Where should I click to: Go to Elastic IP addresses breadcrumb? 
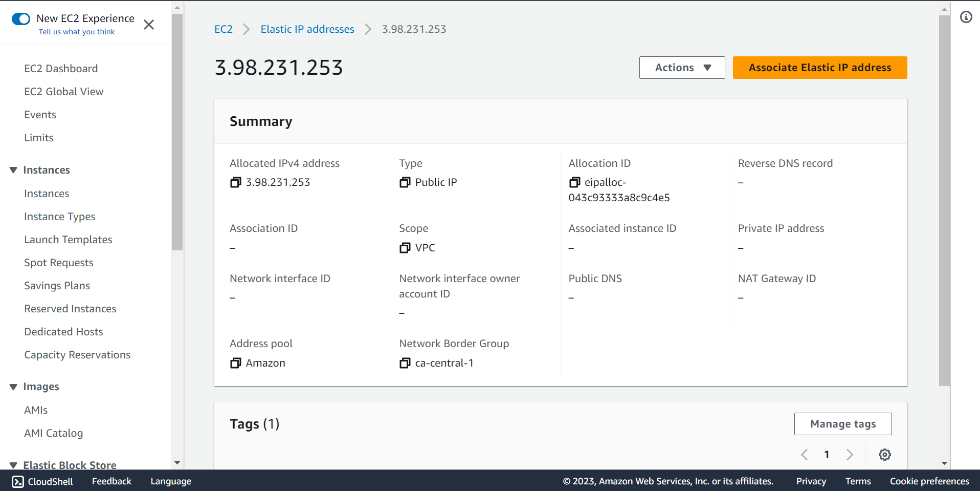coord(307,29)
